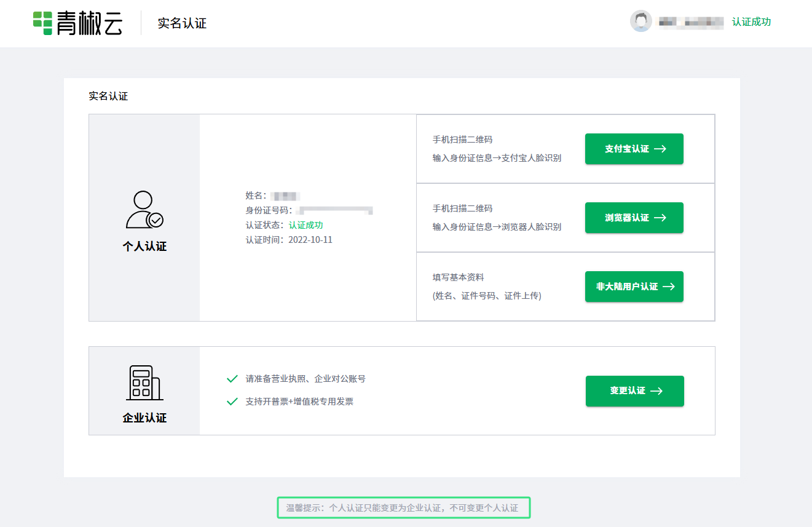Click the 认证时间 2022-10-11 text

pos(289,240)
